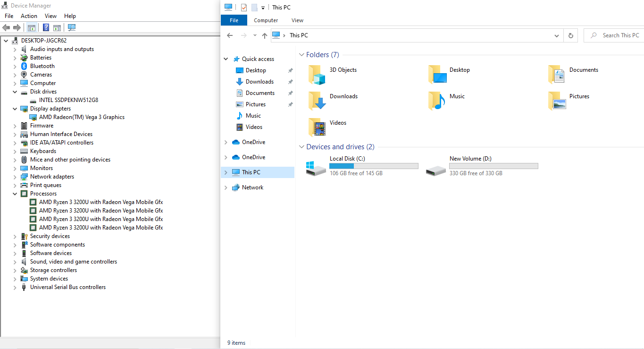Collapse the Processors tree node
Image resolution: width=644 pixels, height=349 pixels.
click(15, 194)
